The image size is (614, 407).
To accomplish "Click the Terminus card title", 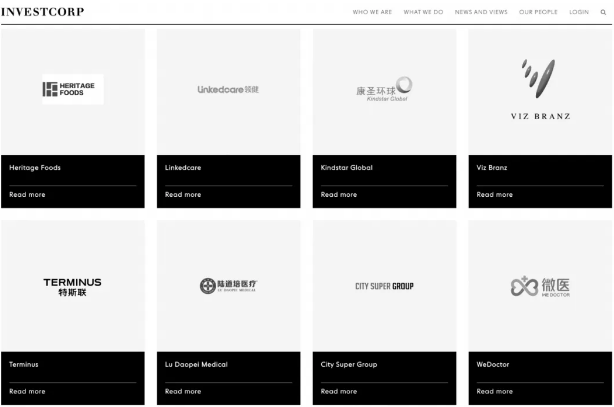I will [x=24, y=364].
